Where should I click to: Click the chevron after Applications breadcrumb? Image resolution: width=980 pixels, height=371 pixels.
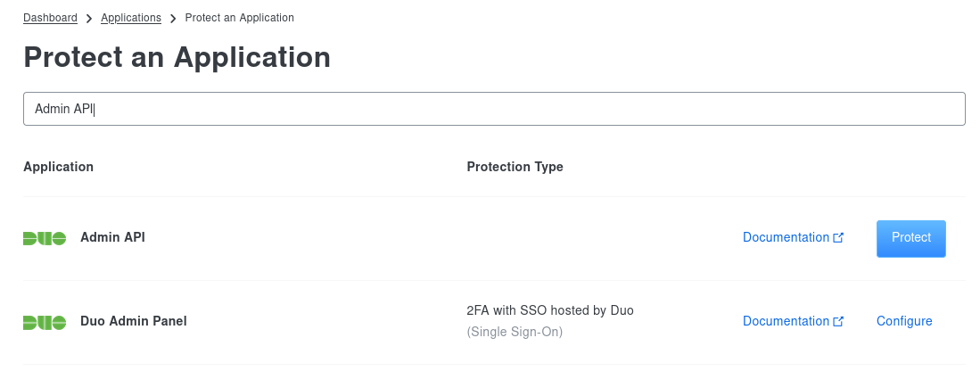[173, 19]
